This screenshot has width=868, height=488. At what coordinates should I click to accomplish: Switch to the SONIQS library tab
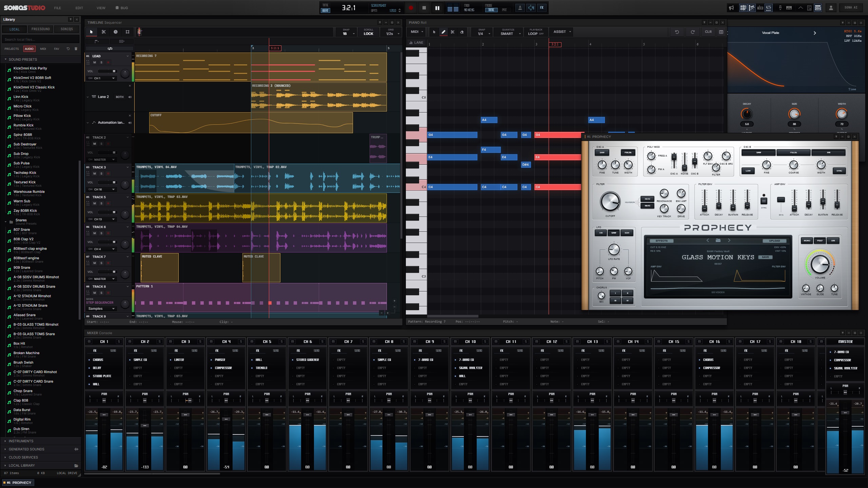pos(67,29)
